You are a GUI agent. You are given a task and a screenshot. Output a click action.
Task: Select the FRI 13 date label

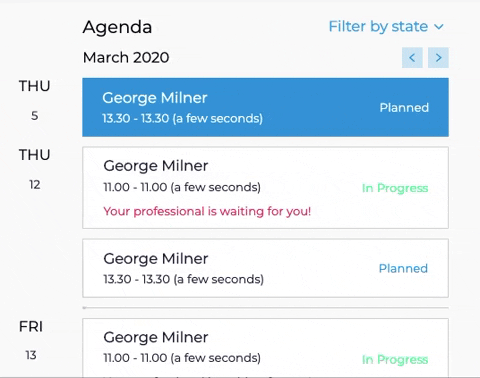click(x=31, y=341)
